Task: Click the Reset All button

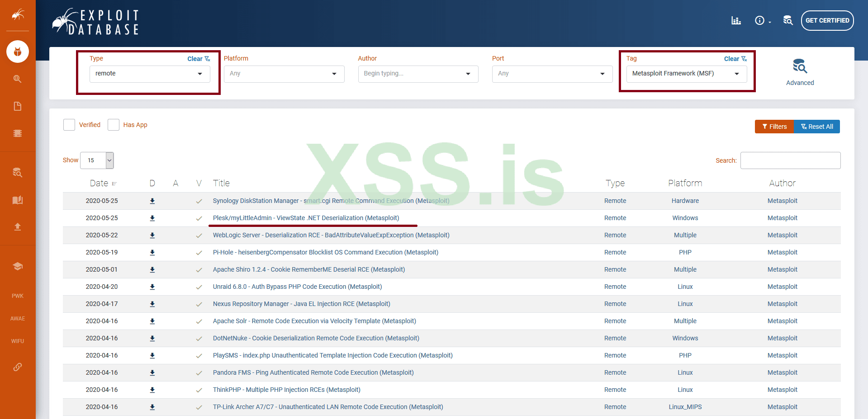Action: (x=817, y=127)
